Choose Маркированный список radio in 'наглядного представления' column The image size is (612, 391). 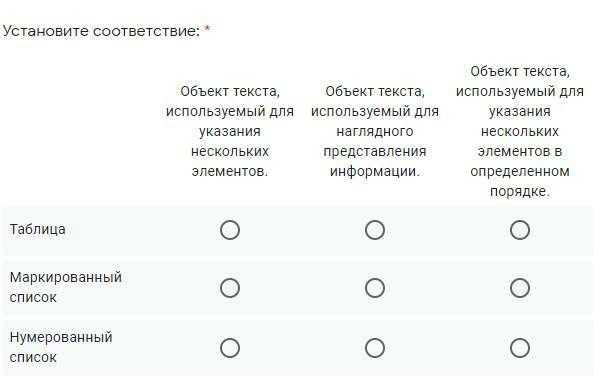point(375,288)
